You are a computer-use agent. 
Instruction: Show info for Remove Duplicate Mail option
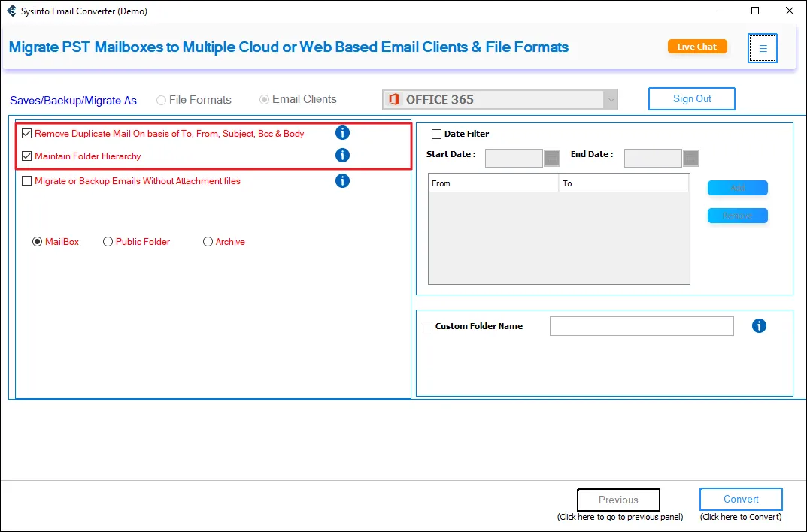pyautogui.click(x=342, y=132)
